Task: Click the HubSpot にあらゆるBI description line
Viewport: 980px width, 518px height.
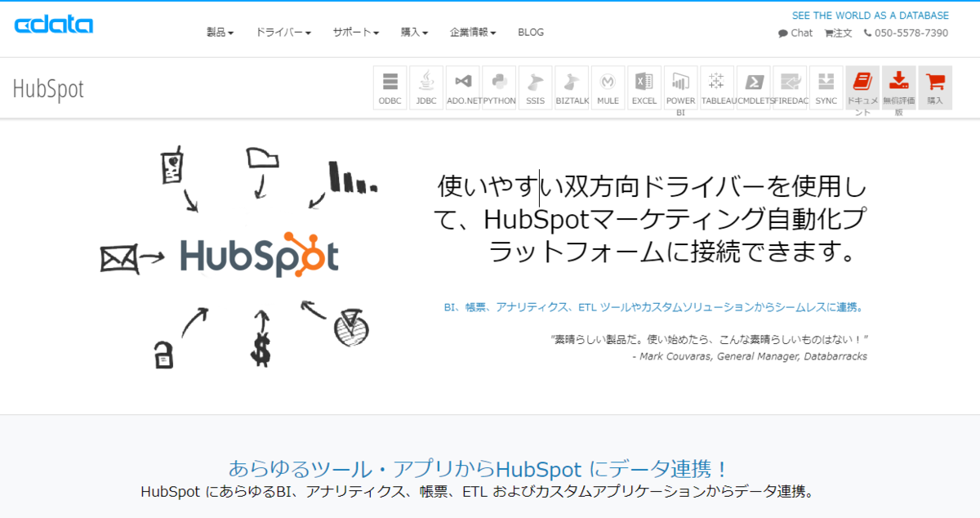Action: coord(478,492)
